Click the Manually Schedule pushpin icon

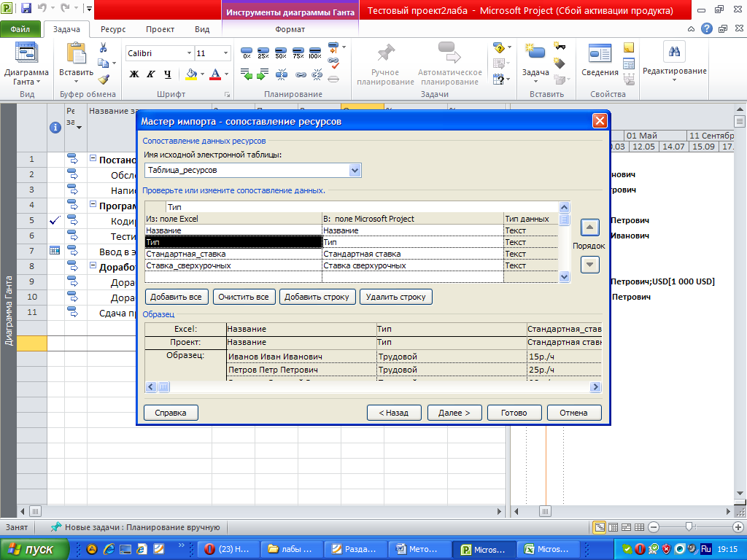(385, 53)
